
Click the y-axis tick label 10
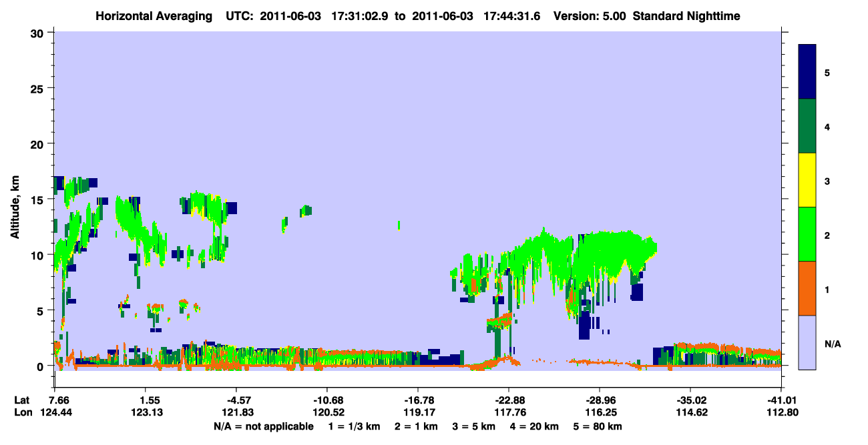coord(39,255)
